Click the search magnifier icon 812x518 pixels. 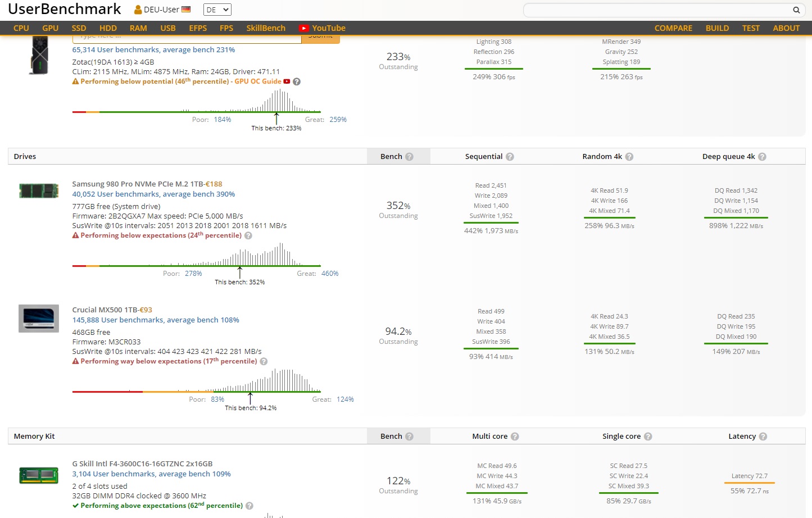[x=796, y=10]
